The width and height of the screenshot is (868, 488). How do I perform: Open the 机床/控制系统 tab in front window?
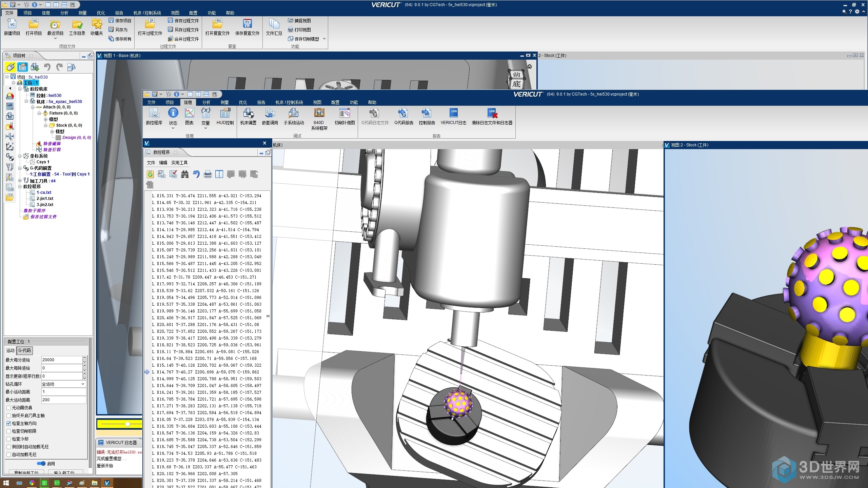pyautogui.click(x=289, y=102)
